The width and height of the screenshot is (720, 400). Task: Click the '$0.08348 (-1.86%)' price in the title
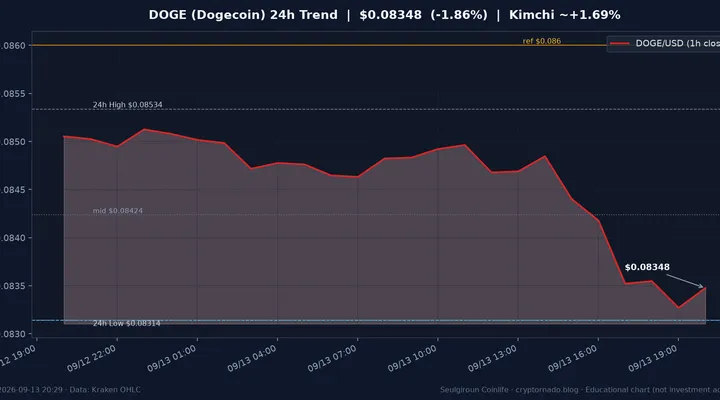[423, 15]
